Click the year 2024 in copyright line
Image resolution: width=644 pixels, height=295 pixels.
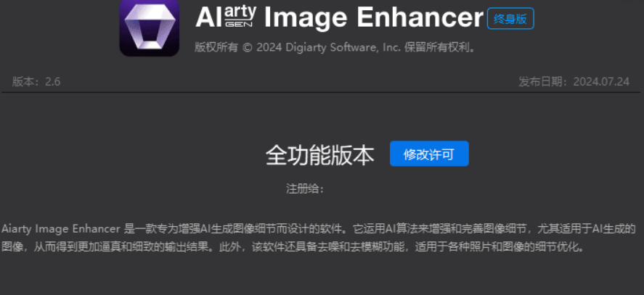pyautogui.click(x=268, y=47)
